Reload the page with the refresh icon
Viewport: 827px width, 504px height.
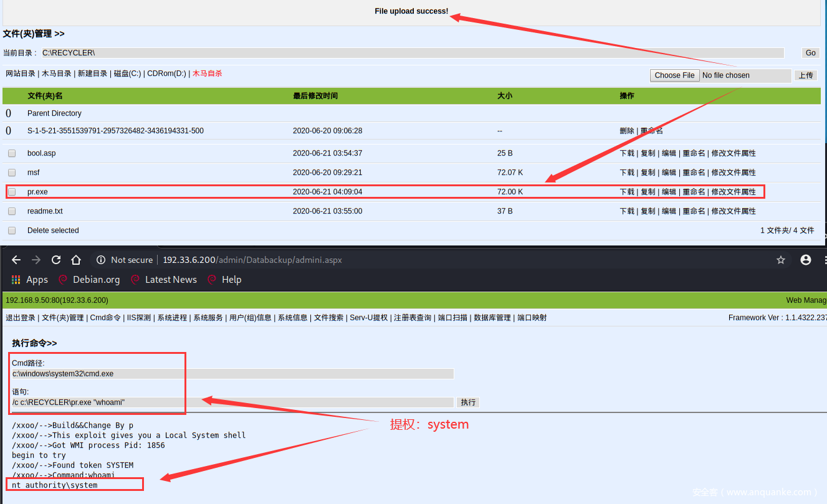pos(56,260)
